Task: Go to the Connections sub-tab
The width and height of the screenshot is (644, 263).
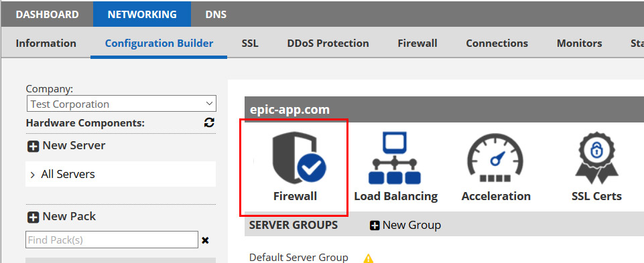Action: click(497, 43)
